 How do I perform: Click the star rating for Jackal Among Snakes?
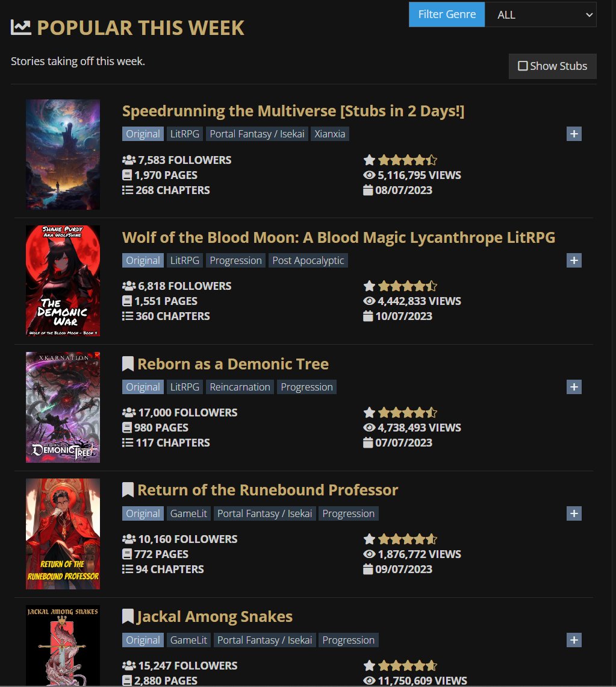(x=400, y=665)
